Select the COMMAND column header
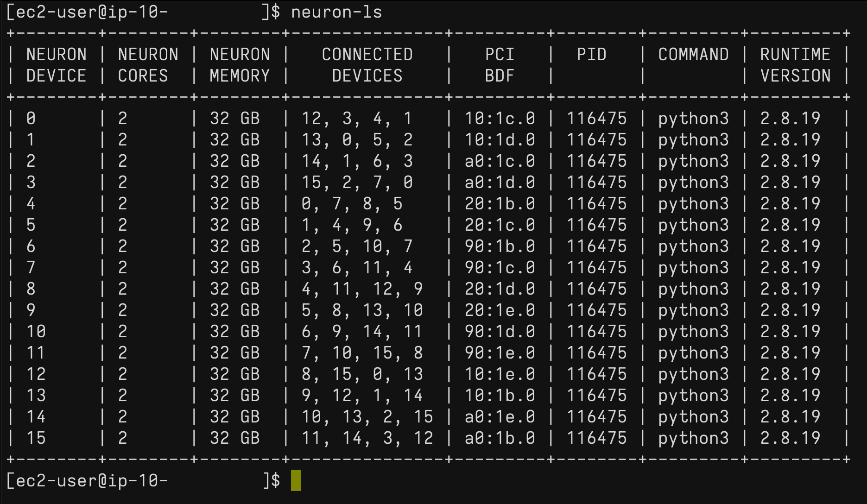The image size is (867, 504). (692, 54)
